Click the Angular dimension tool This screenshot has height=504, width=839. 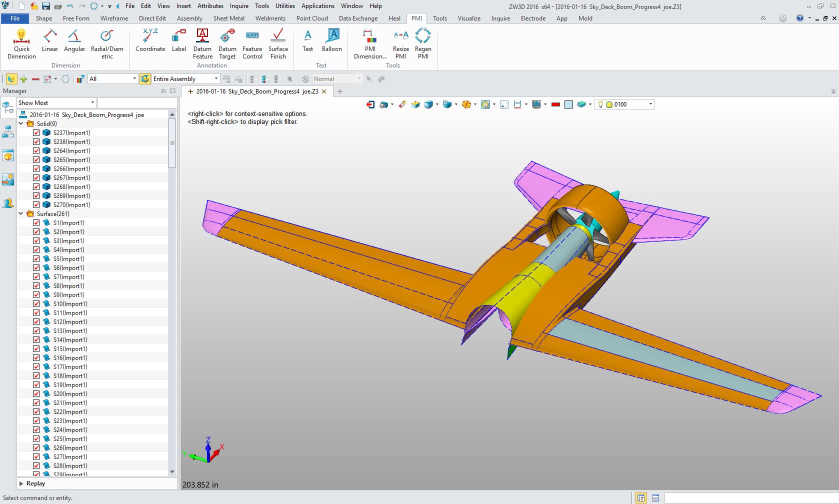tap(74, 41)
